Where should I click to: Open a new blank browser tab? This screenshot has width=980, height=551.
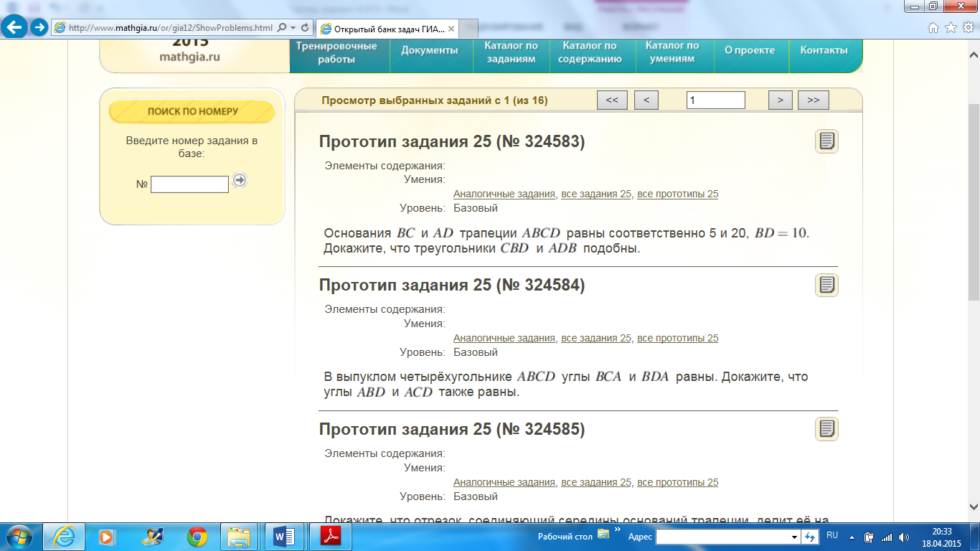coord(469,29)
